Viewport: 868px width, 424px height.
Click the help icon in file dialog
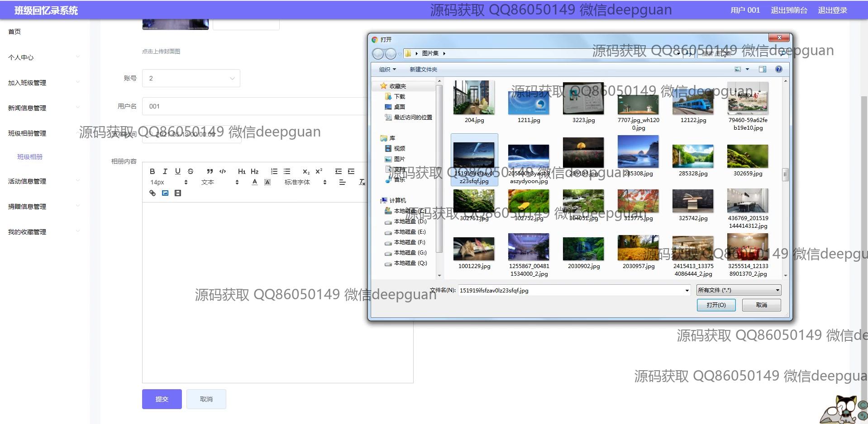point(778,69)
